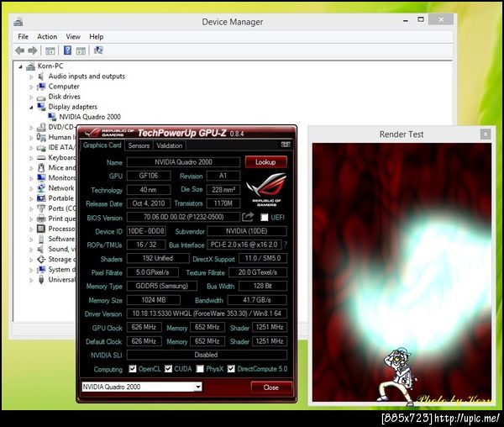Click the GPU Name field showing NVIDIA Quadro 2000
Image resolution: width=504 pixels, height=427 pixels.
click(x=183, y=162)
